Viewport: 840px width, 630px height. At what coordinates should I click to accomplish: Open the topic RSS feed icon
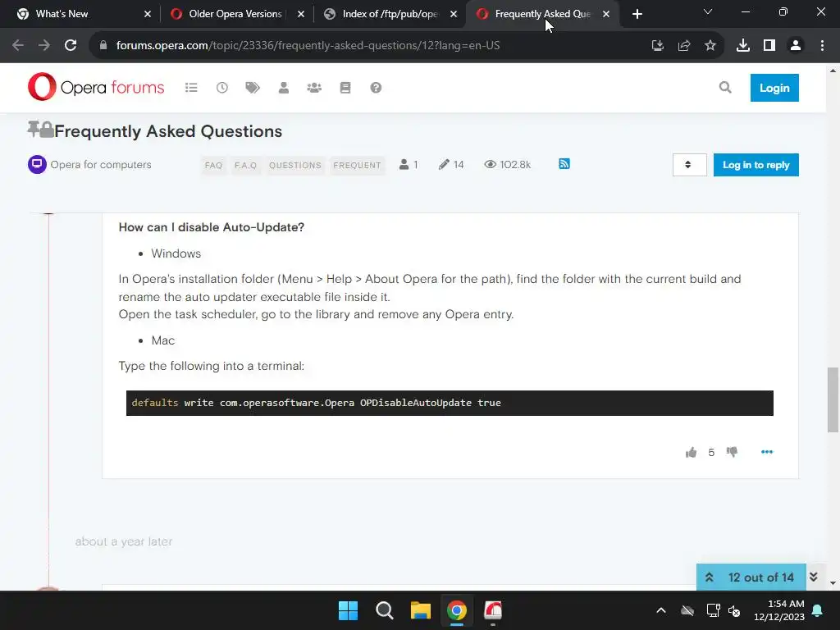pyautogui.click(x=564, y=164)
